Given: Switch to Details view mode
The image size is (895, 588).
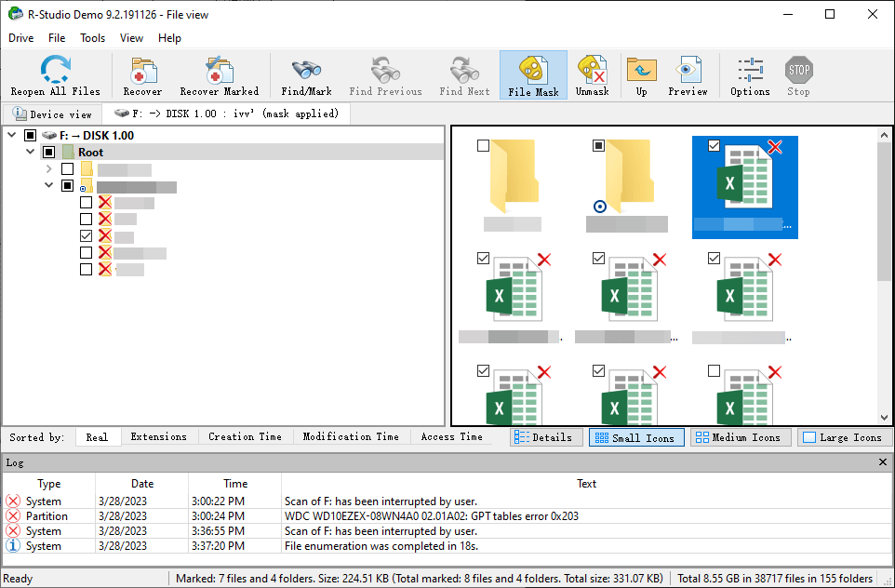Looking at the screenshot, I should pos(545,437).
